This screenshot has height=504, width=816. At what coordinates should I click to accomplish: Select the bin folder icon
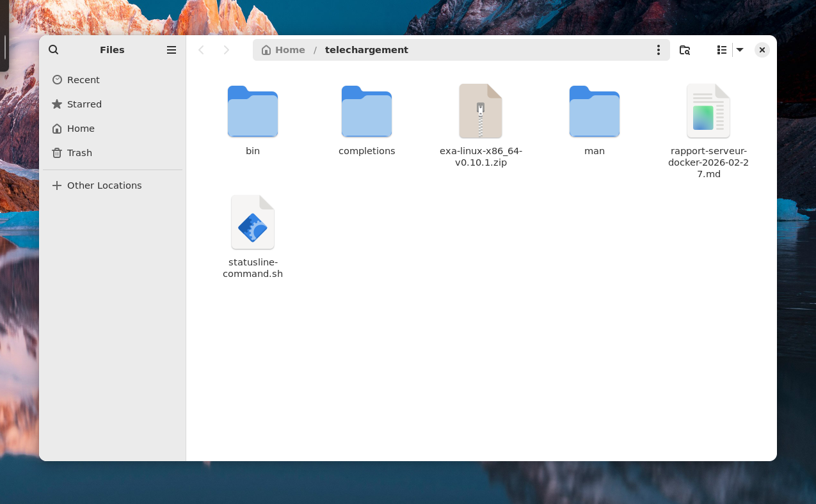point(253,111)
